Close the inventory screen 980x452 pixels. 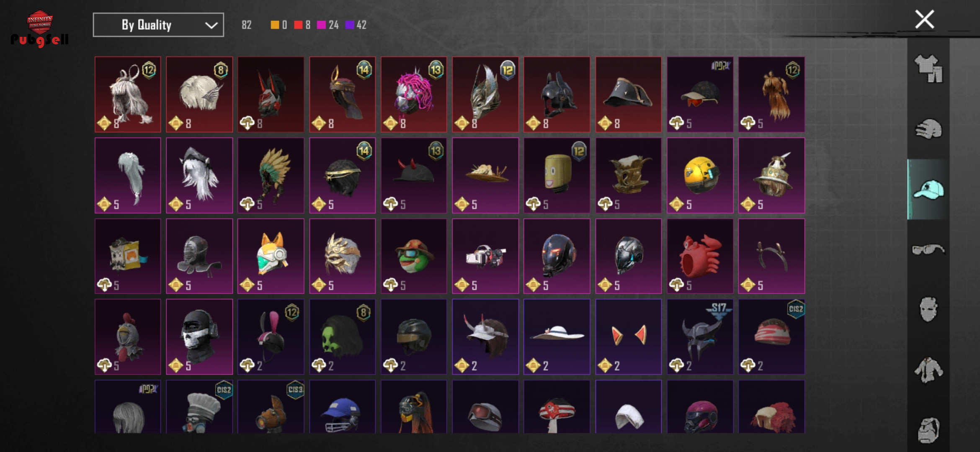(x=924, y=19)
